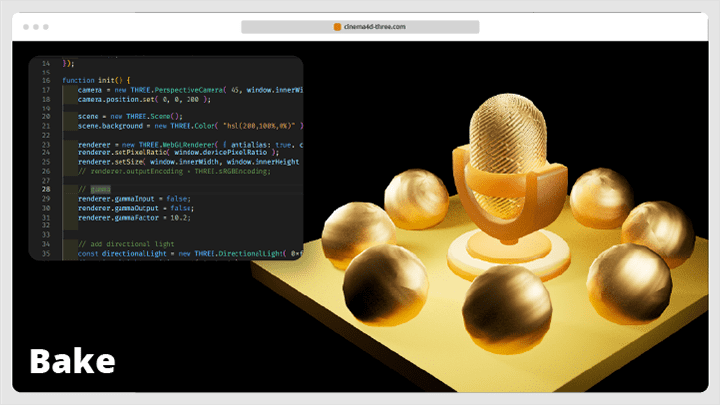Click the first gray window dot
720x405 pixels.
(26, 27)
